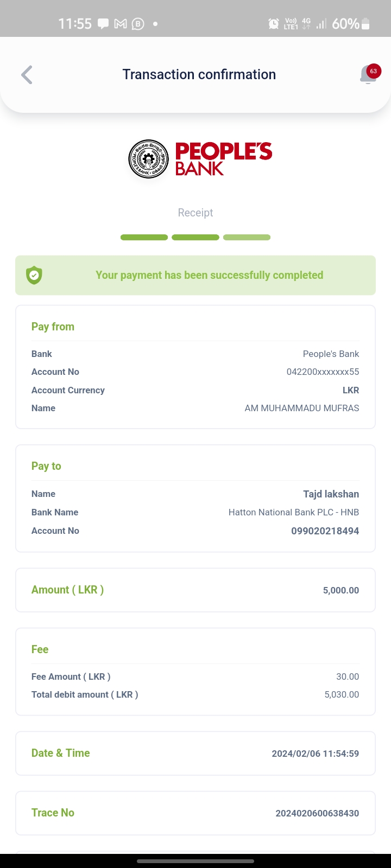The image size is (391, 868).
Task: Tap the message notification status icon
Action: pyautogui.click(x=103, y=24)
